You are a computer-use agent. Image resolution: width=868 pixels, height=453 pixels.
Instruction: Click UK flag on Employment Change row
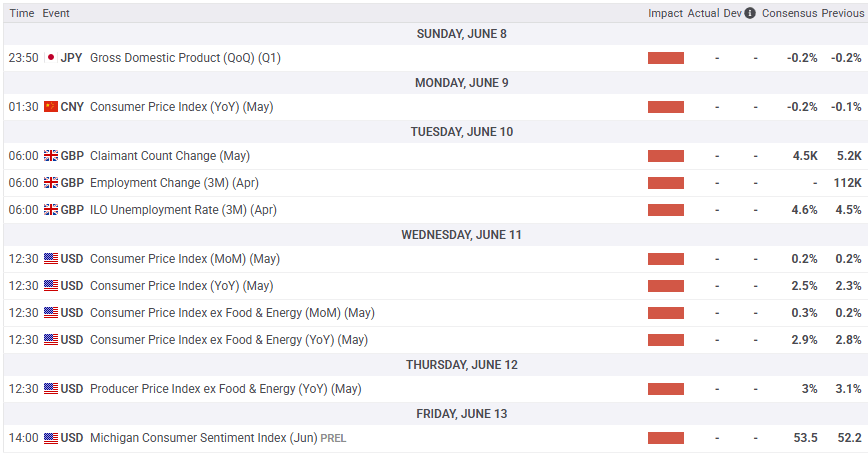(x=51, y=183)
